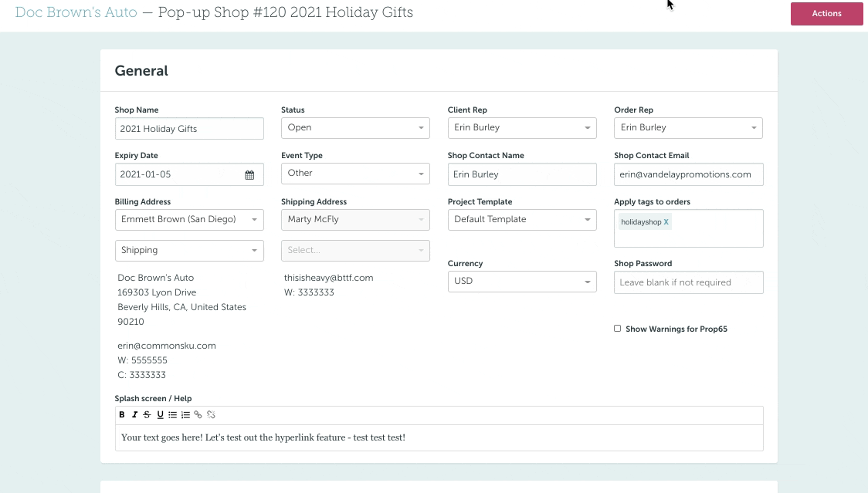Open the Billing Address dropdown

189,220
